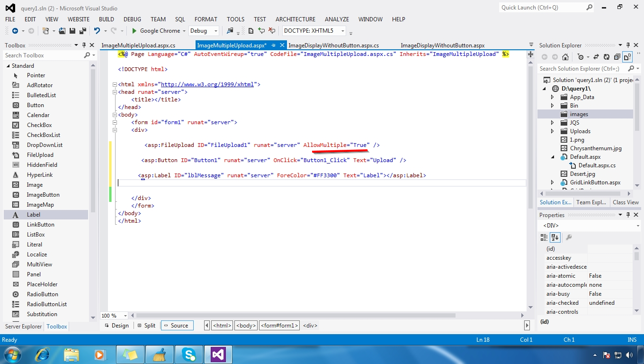Click the Properties events wrench icon
This screenshot has height=364, width=644.
click(569, 237)
